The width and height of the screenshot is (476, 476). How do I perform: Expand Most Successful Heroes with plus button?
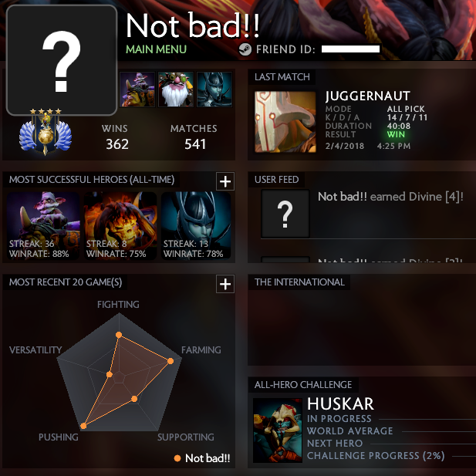pos(225,181)
